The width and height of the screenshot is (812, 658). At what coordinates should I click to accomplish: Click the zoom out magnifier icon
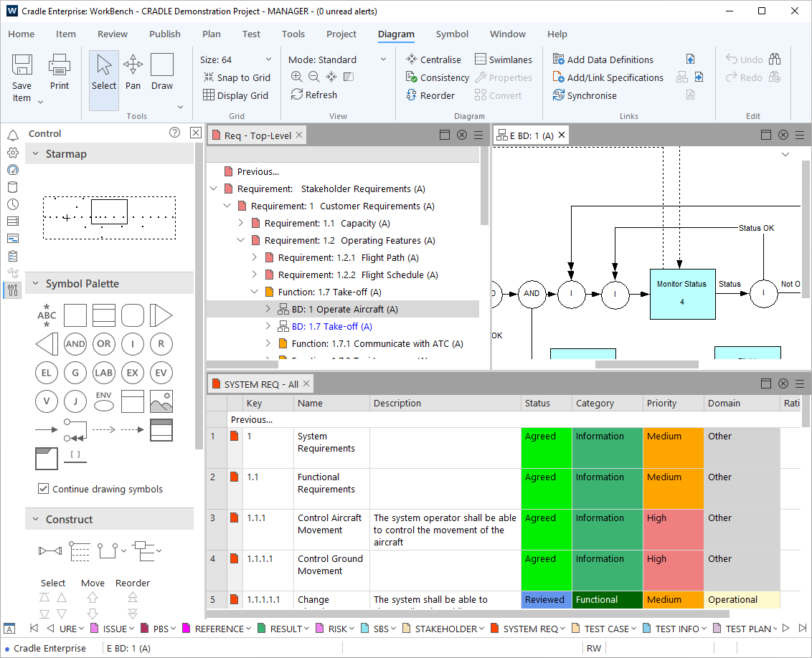point(313,77)
